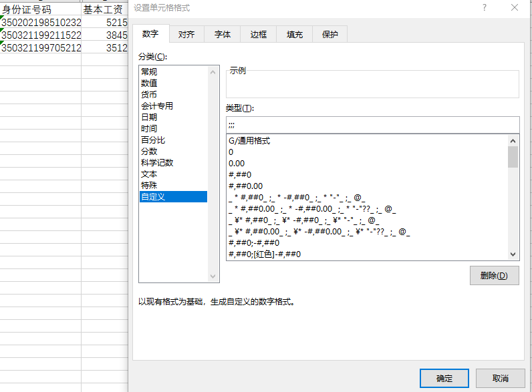Select the cell with 35032119921152 ID
Image resolution: width=532 pixels, height=392 pixels.
point(40,35)
